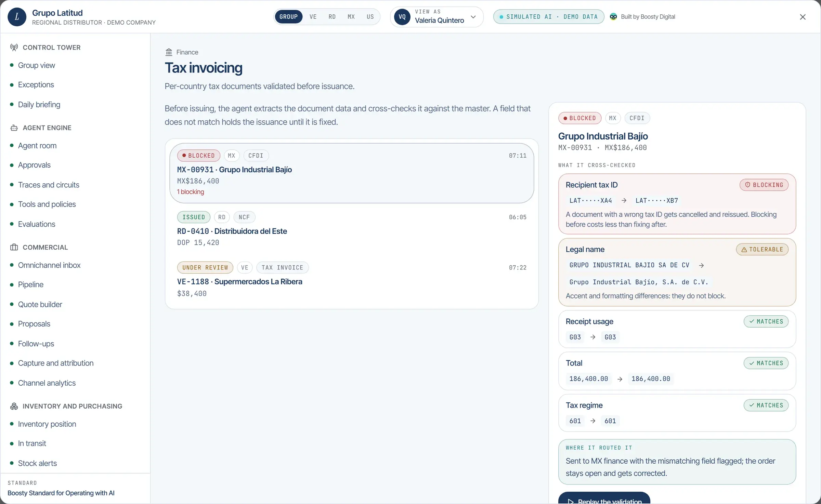Viewport: 821px width, 504px height.
Task: Click Replay the validation button
Action: click(604, 498)
